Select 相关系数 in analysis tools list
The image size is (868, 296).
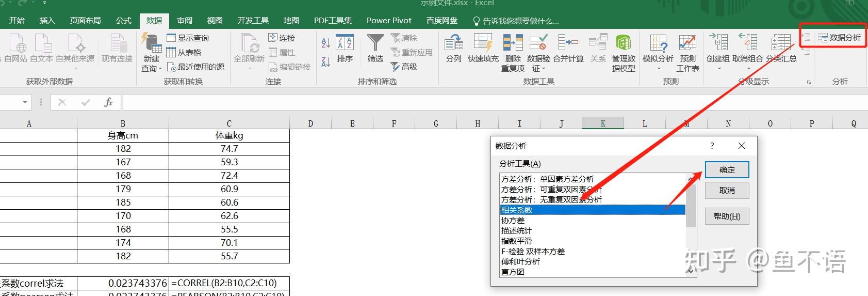(x=593, y=210)
